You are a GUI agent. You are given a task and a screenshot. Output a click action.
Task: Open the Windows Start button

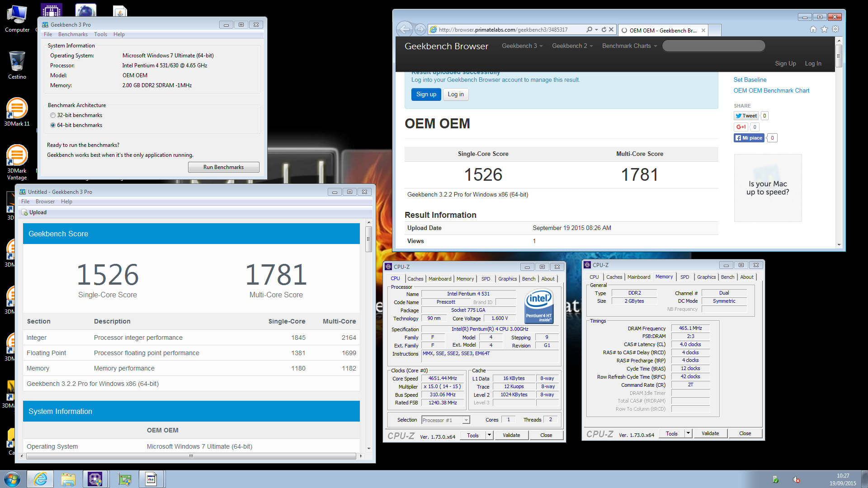12,479
